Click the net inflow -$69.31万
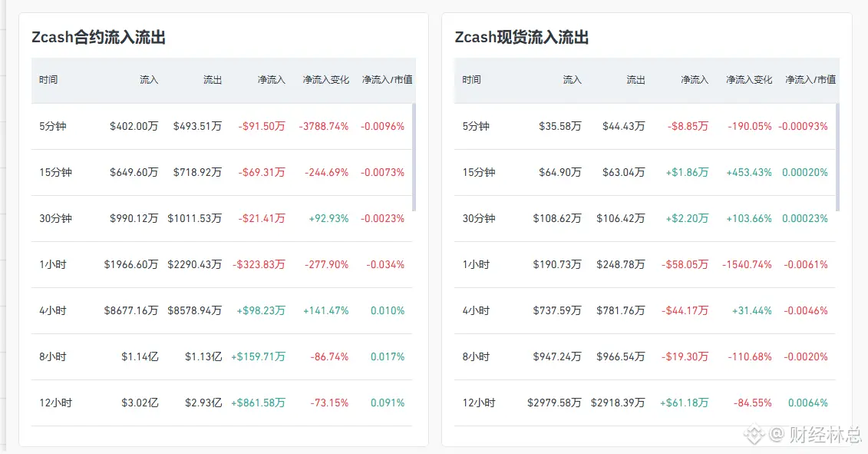 point(262,172)
